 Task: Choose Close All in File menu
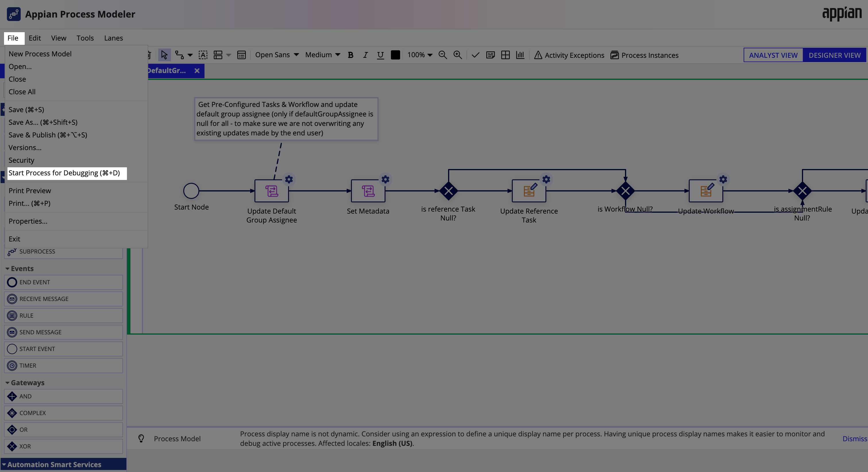(x=76, y=92)
